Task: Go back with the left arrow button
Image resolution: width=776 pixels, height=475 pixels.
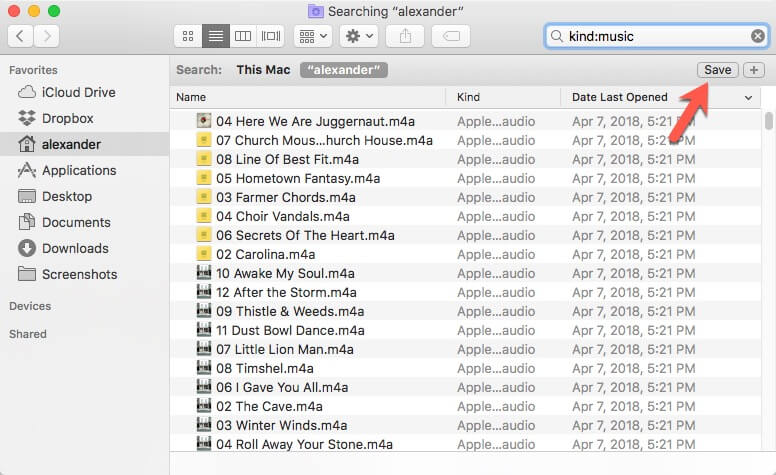Action: 21,36
